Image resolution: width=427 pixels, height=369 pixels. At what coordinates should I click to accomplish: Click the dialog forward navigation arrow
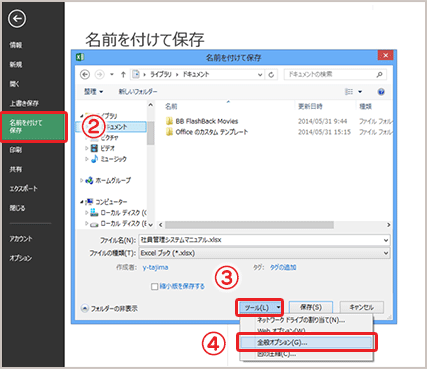point(99,74)
